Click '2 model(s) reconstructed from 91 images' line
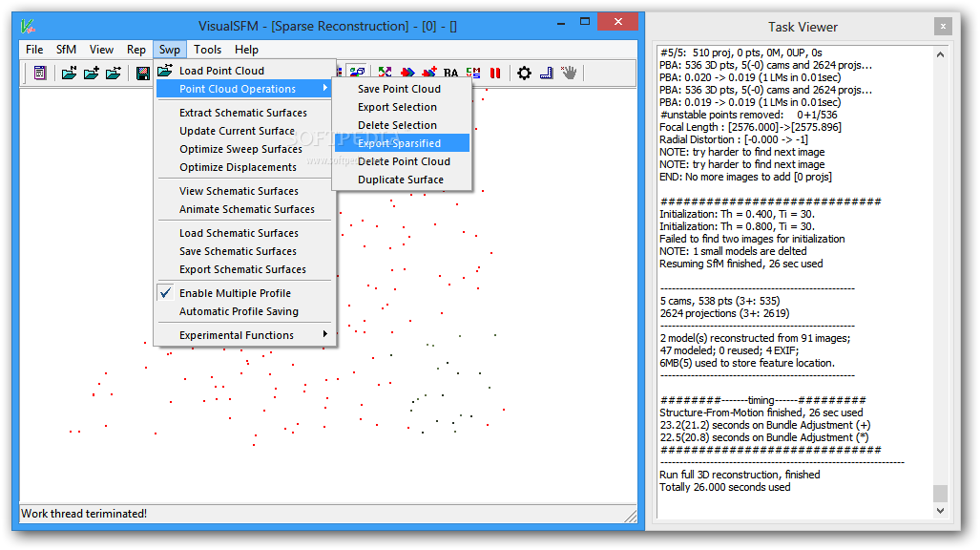Screen dimensions: 980x550 (755, 339)
